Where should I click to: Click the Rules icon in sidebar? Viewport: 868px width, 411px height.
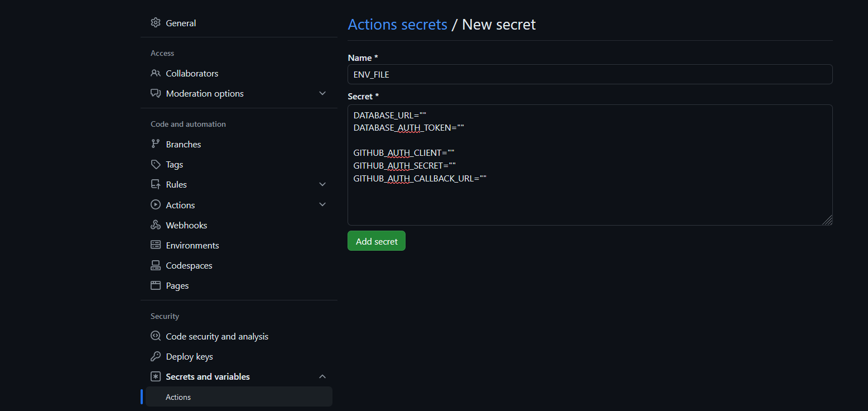(156, 184)
